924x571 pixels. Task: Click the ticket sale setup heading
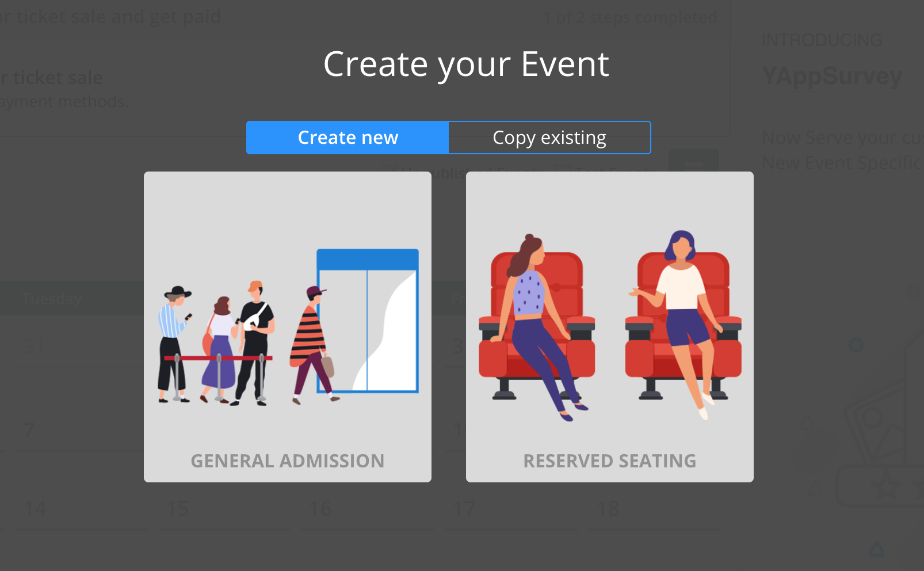(110, 17)
